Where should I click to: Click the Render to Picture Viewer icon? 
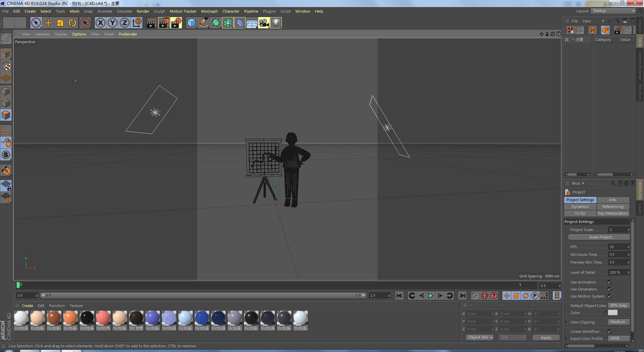click(164, 23)
